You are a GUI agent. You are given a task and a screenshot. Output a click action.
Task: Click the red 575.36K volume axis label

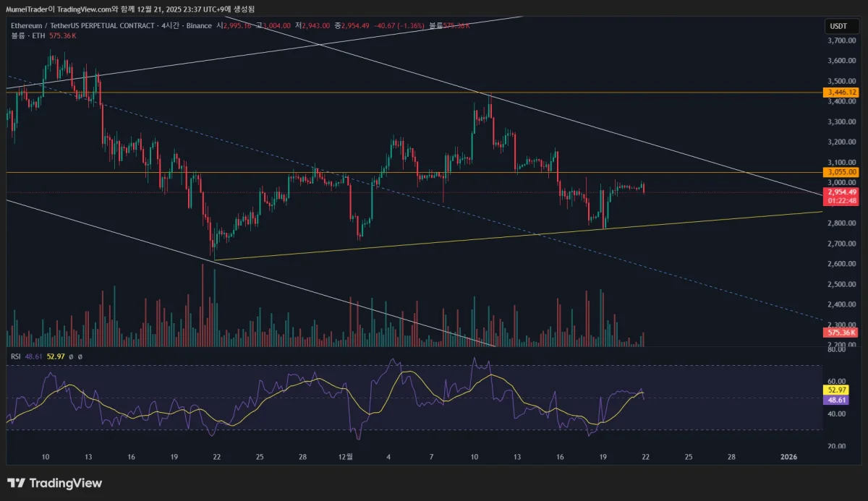pyautogui.click(x=841, y=333)
